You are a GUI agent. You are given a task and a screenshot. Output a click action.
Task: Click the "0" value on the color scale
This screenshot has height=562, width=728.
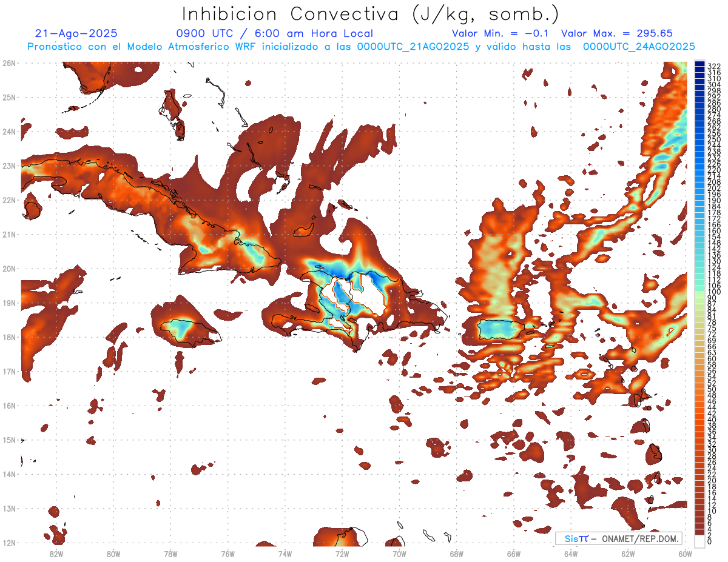coord(710,541)
